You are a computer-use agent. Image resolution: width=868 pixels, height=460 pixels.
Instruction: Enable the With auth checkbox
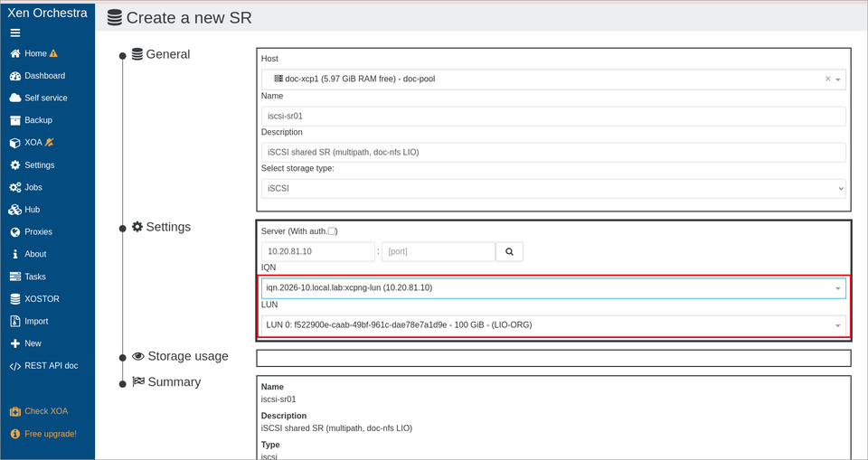tap(332, 231)
